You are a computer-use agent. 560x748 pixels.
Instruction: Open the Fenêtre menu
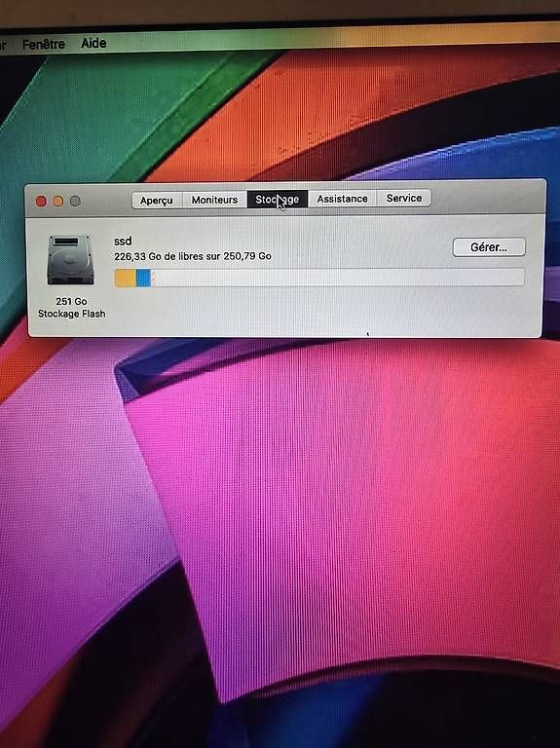click(x=44, y=45)
